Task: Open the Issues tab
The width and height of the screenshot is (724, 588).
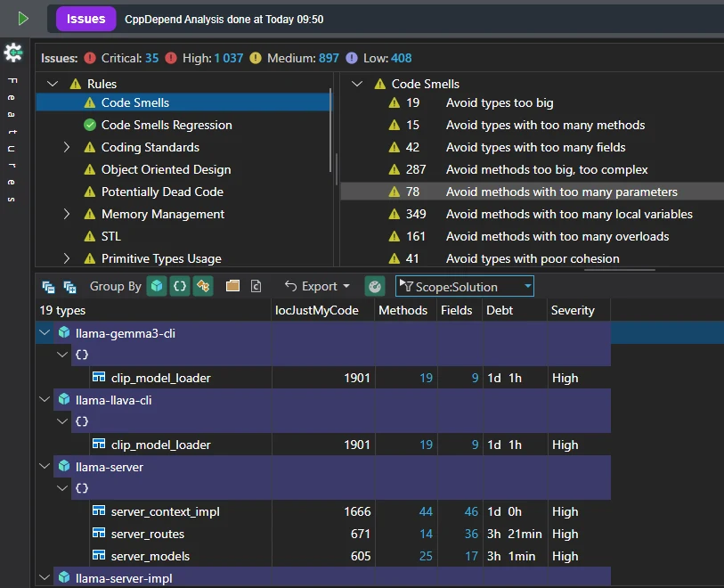Action: click(x=85, y=19)
